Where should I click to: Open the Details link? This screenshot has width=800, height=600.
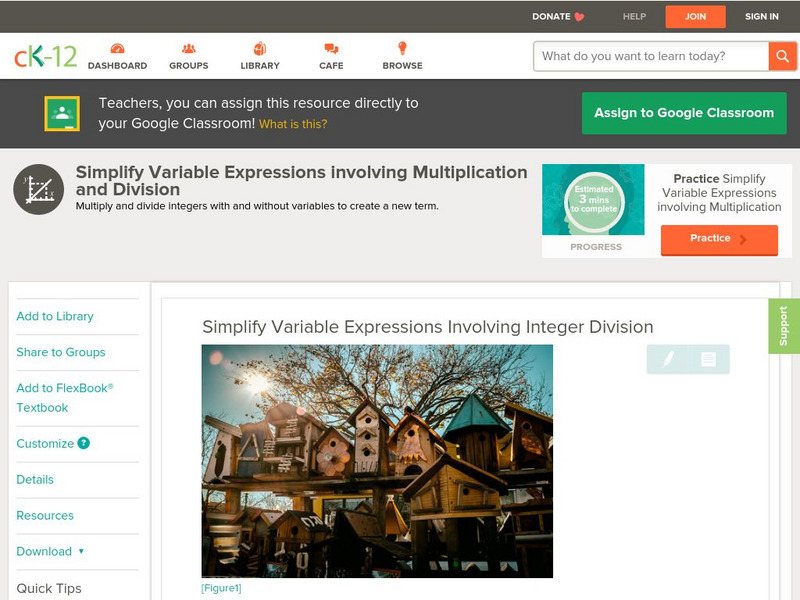coord(35,480)
